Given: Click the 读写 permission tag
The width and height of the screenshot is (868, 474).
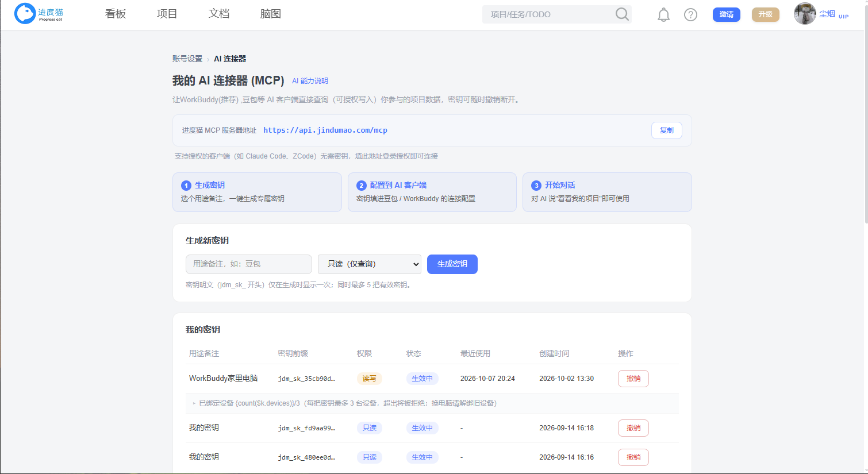Looking at the screenshot, I should point(370,379).
